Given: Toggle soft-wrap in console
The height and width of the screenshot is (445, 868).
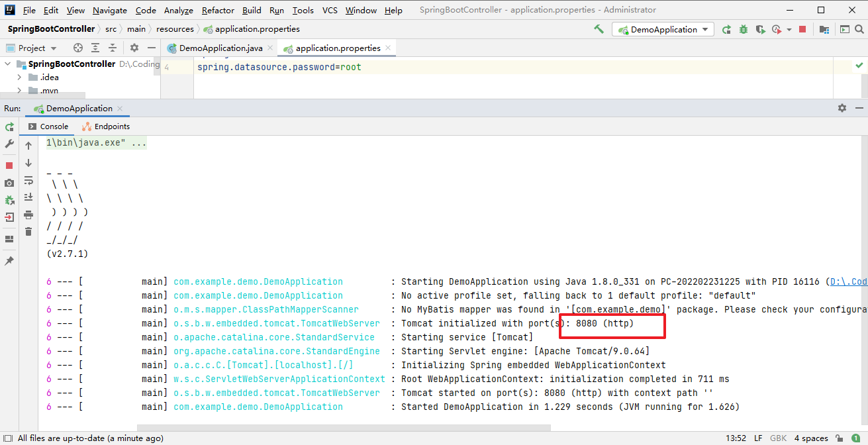Looking at the screenshot, I should 28,180.
